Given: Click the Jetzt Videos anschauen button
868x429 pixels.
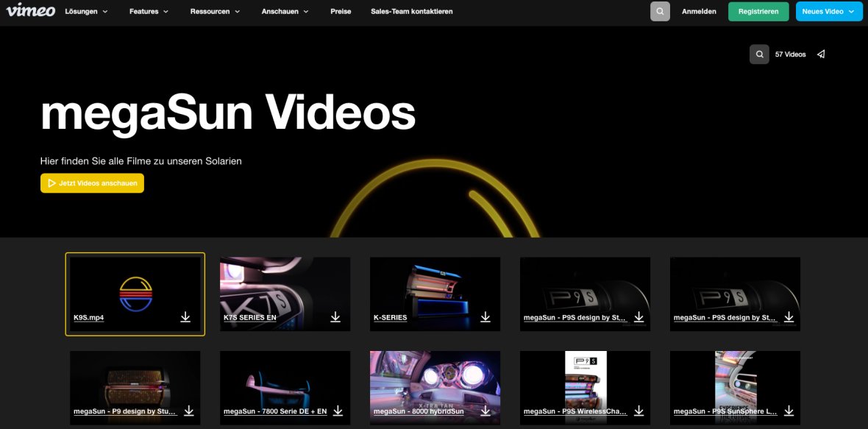Looking at the screenshot, I should [x=93, y=183].
